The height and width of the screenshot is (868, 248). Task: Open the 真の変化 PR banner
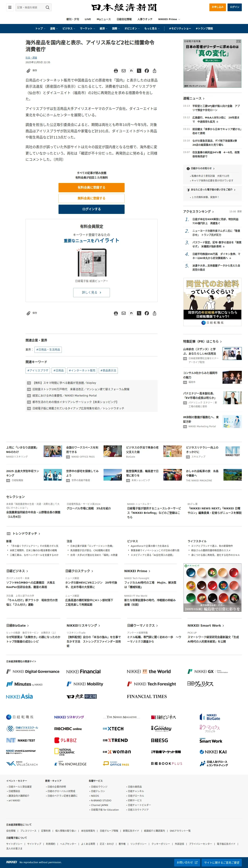pyautogui.click(x=212, y=64)
